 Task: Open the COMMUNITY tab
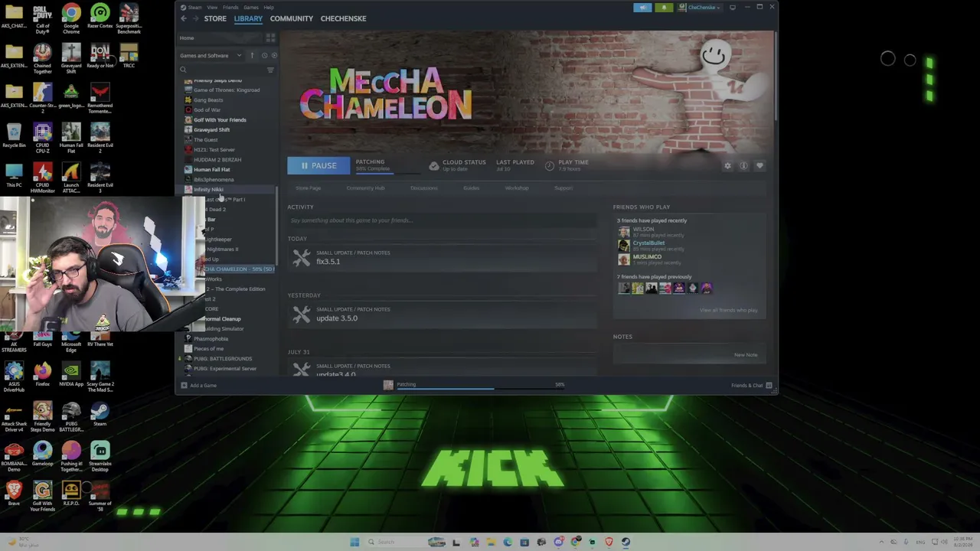coord(292,18)
